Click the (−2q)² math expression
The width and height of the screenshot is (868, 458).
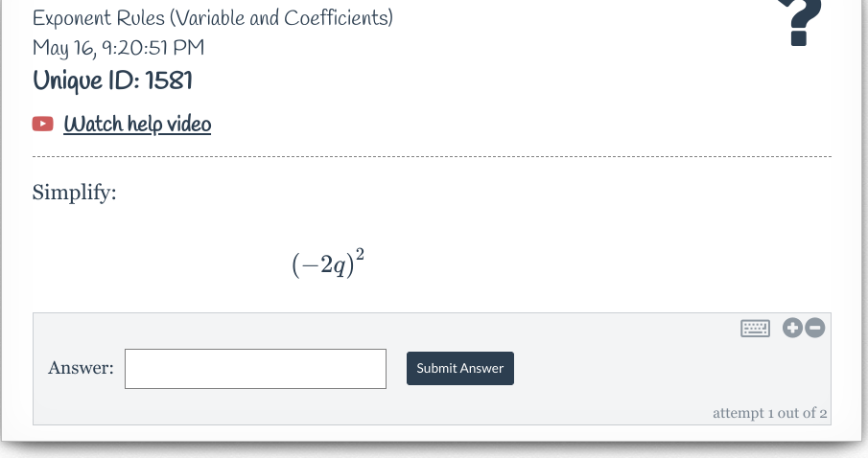coord(329,263)
